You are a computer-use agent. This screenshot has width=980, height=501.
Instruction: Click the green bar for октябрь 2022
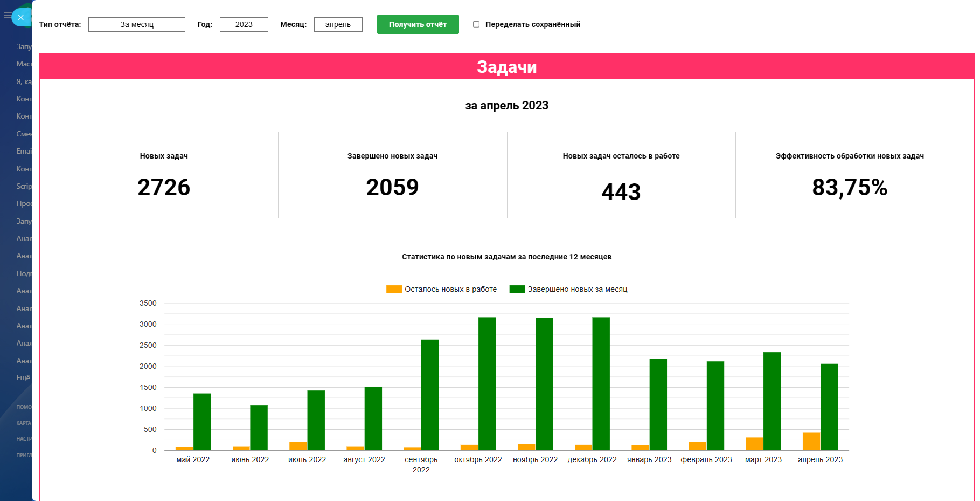click(x=487, y=383)
